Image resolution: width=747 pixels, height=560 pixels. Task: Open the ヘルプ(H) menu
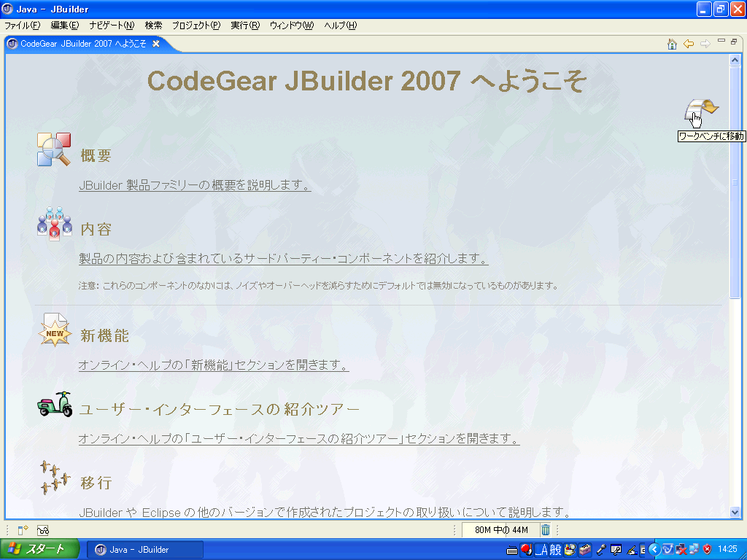[x=340, y=26]
